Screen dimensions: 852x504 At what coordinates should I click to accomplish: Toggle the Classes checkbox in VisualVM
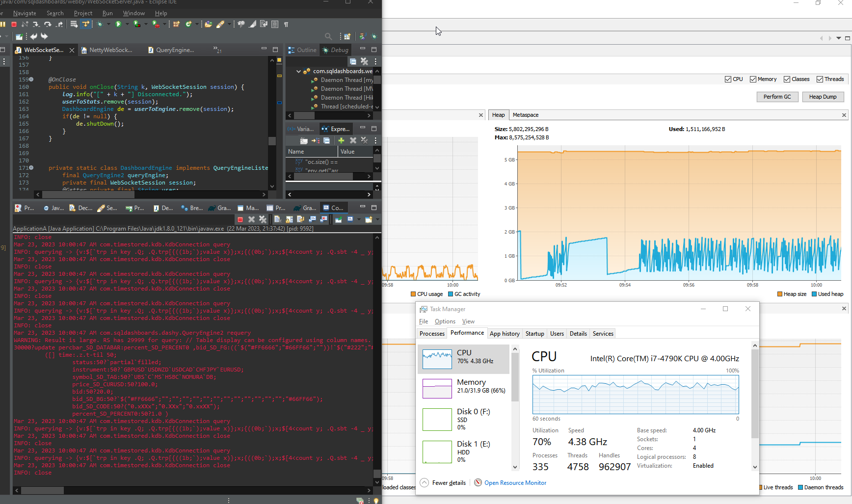[x=787, y=79]
